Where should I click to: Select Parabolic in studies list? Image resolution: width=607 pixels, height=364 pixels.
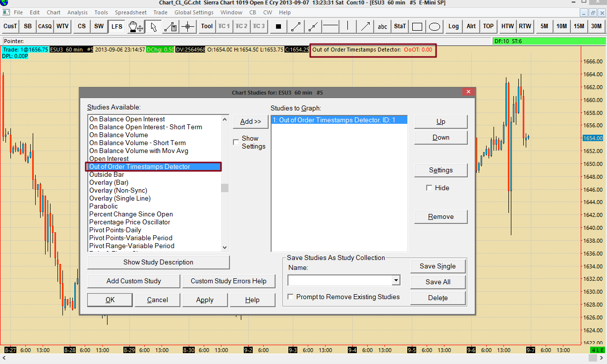(x=104, y=206)
